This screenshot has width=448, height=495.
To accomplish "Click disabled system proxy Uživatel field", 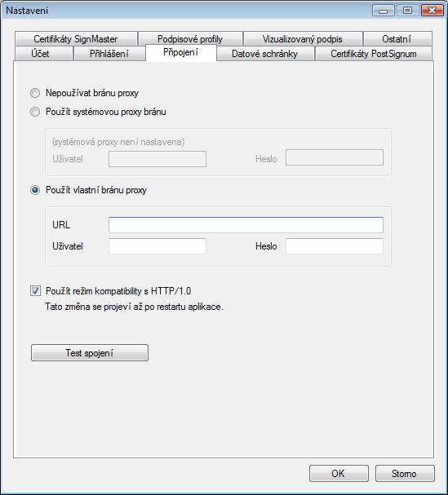I will [x=157, y=159].
